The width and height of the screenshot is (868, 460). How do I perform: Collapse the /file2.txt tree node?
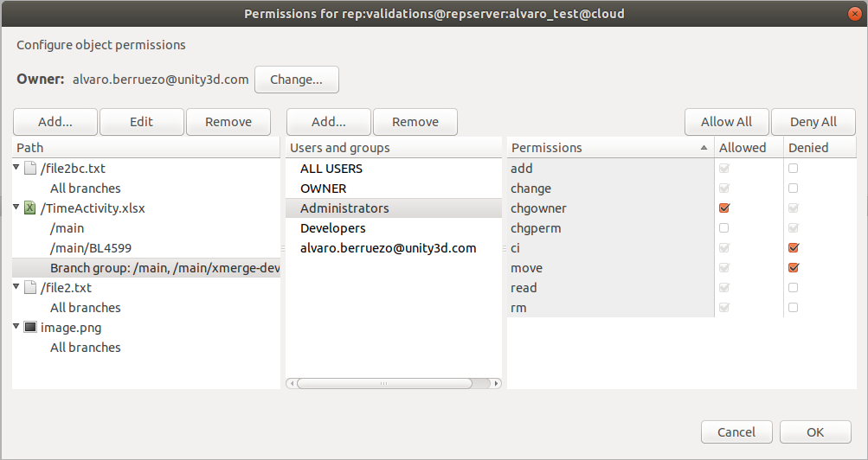(x=16, y=286)
